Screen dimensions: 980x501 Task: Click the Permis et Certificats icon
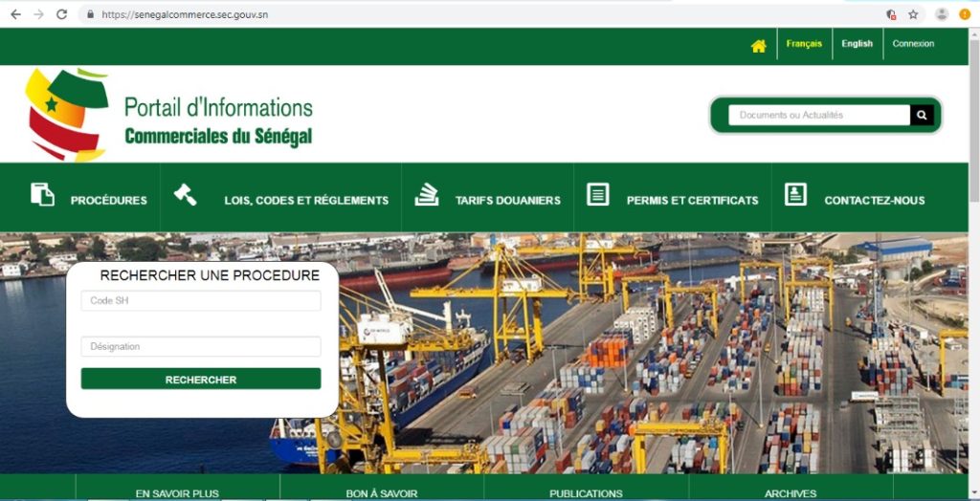[x=597, y=194]
